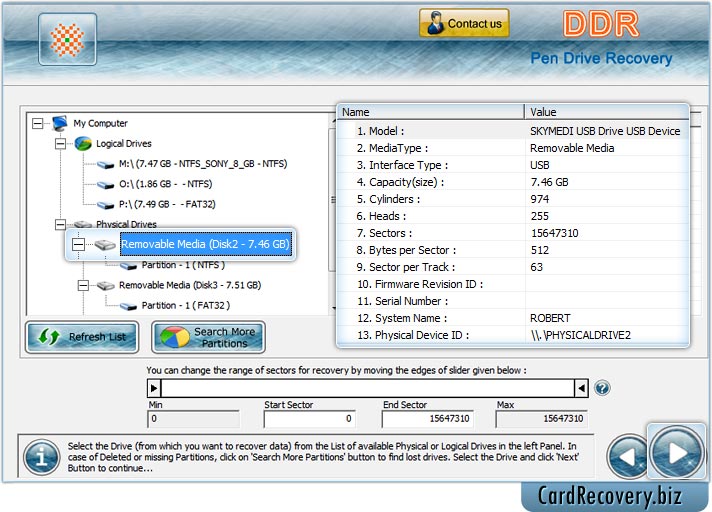This screenshot has width=712, height=512.
Task: Click the '7. Sectors :' value 15647310
Action: tap(554, 233)
